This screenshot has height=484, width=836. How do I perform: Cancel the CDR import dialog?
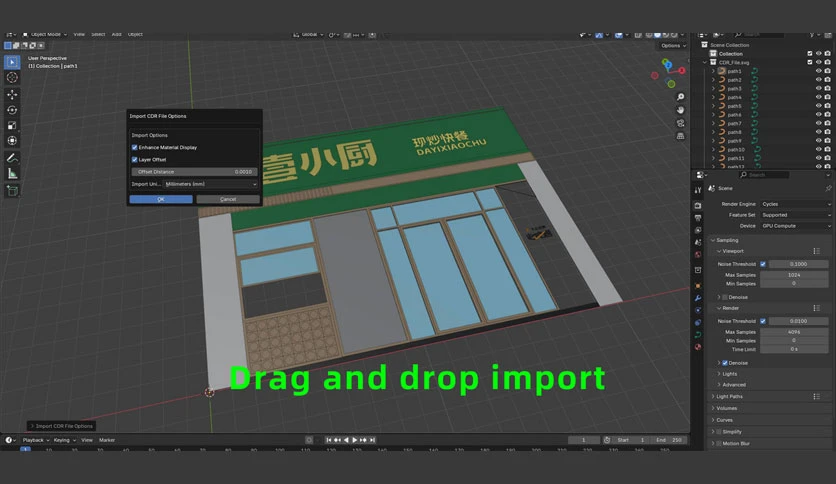tap(228, 199)
